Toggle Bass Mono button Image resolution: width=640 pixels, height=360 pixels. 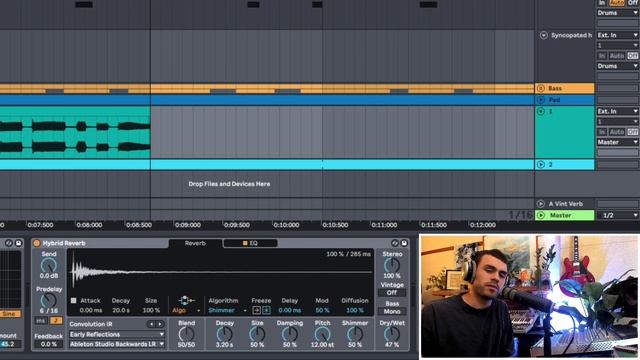click(392, 311)
